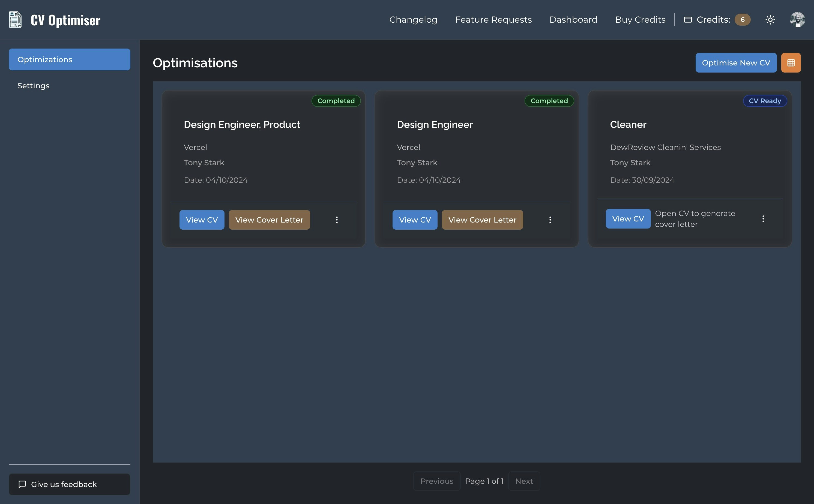This screenshot has width=814, height=504.
Task: Switch to grid layout using the orange icon
Action: [x=791, y=63]
